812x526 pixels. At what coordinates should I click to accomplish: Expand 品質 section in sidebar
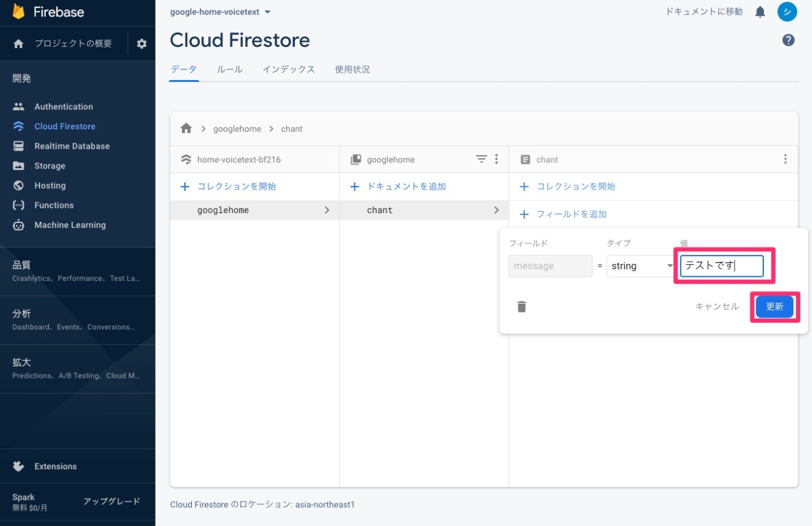coord(77,271)
